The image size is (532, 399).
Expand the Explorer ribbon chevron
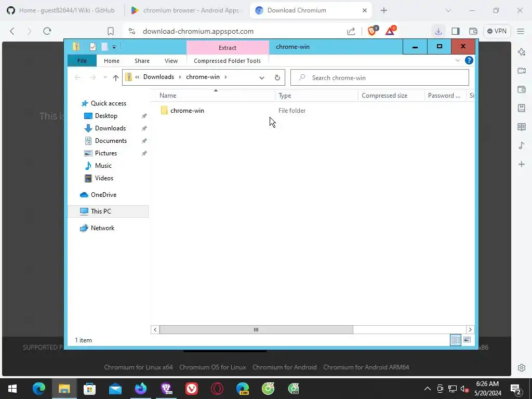pyautogui.click(x=457, y=60)
